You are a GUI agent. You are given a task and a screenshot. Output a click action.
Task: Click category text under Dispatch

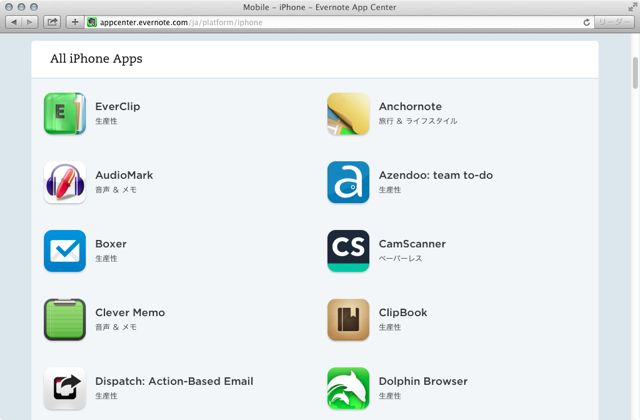coord(106,396)
